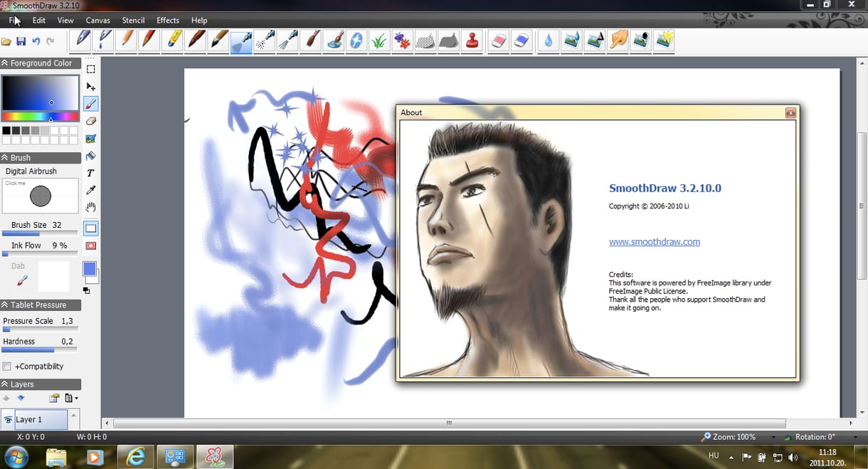Open the Stencil menu

[x=133, y=21]
